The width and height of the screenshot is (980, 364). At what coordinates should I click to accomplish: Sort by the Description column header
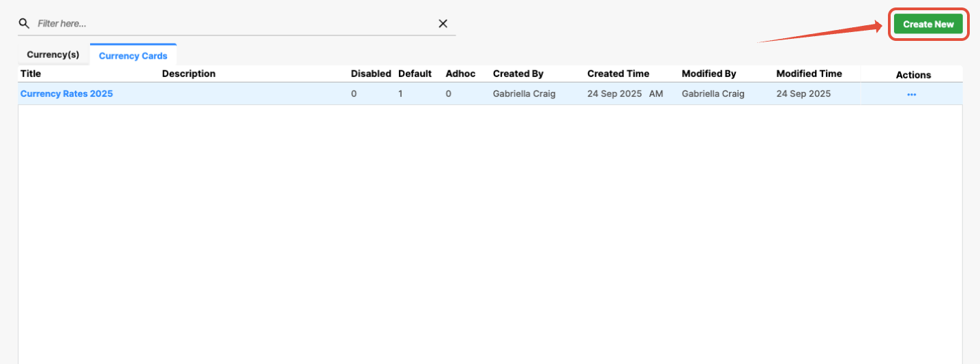(x=189, y=74)
